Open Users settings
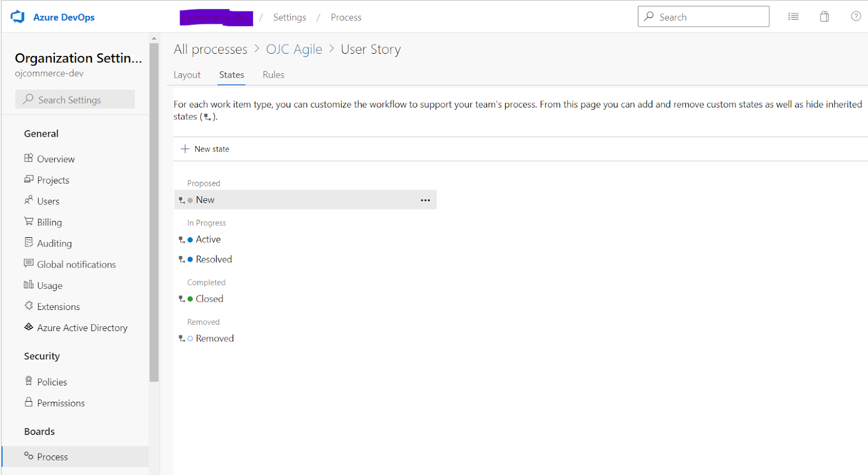 point(48,201)
